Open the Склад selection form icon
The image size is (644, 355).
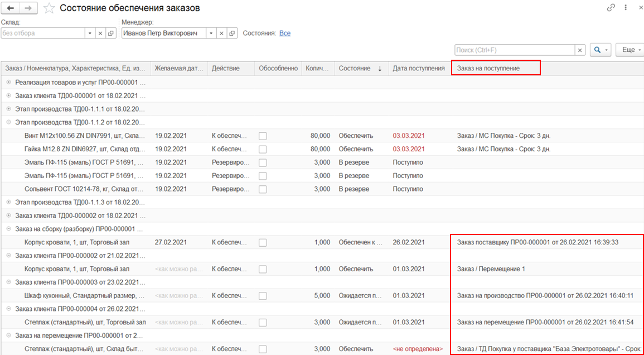click(x=111, y=33)
